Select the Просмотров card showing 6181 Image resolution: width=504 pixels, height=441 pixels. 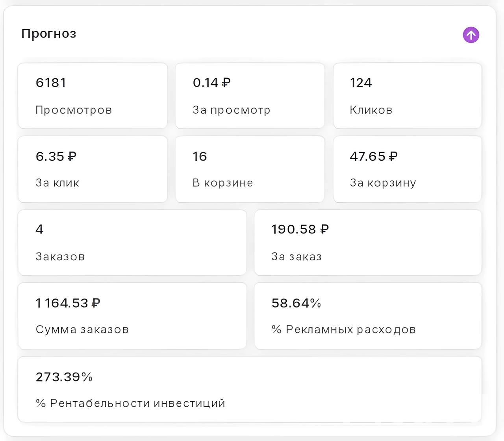93,96
